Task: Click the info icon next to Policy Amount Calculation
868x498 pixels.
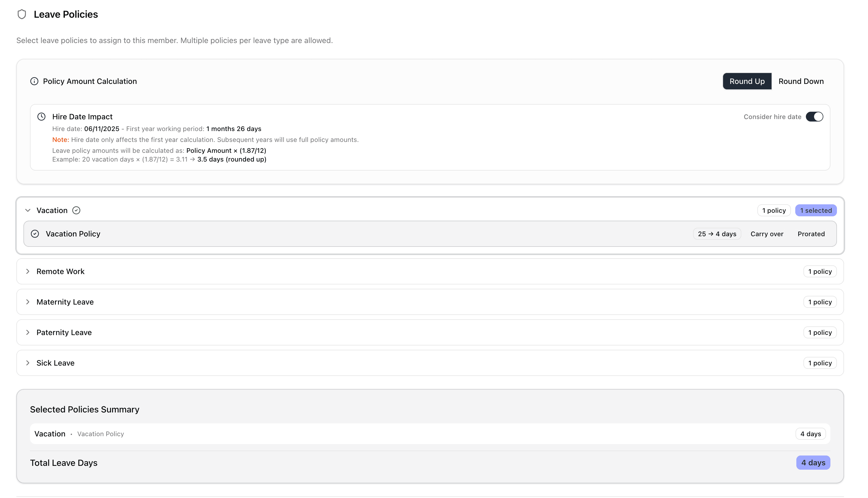Action: [34, 81]
